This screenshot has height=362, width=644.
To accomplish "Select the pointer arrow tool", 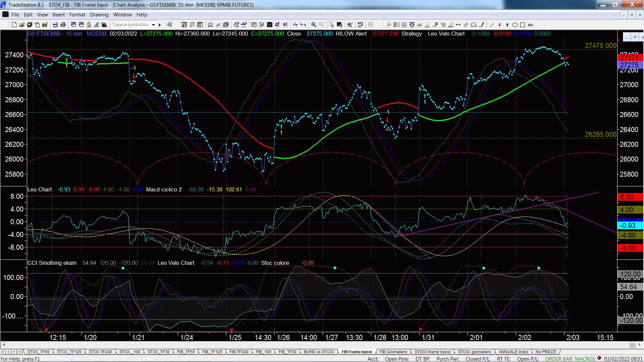I will click(332, 24).
